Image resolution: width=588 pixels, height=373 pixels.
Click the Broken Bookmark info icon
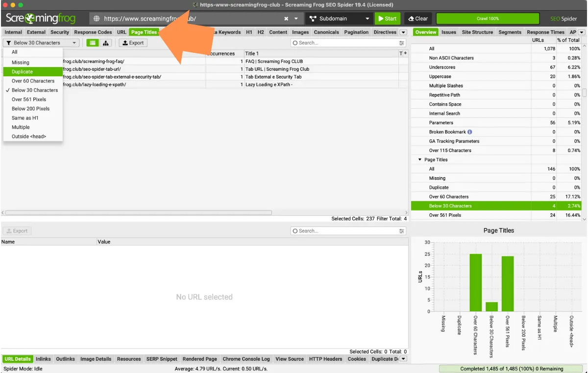(x=470, y=132)
